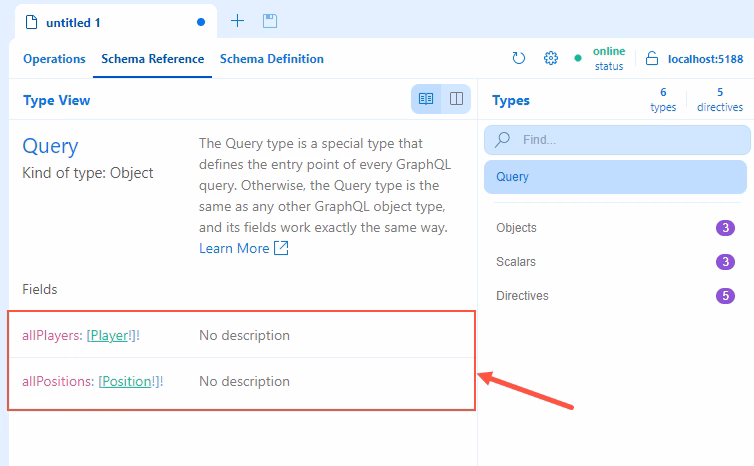Follow the Position type link in allPositions
This screenshot has height=466, width=754.
click(x=127, y=381)
